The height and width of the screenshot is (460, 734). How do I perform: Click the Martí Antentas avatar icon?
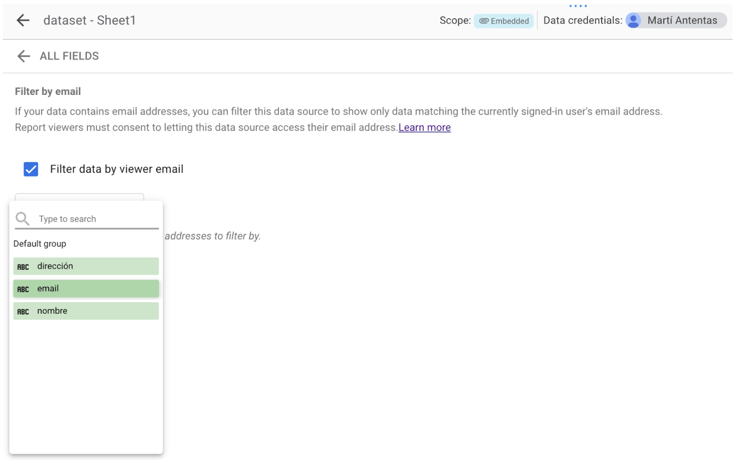pyautogui.click(x=633, y=20)
